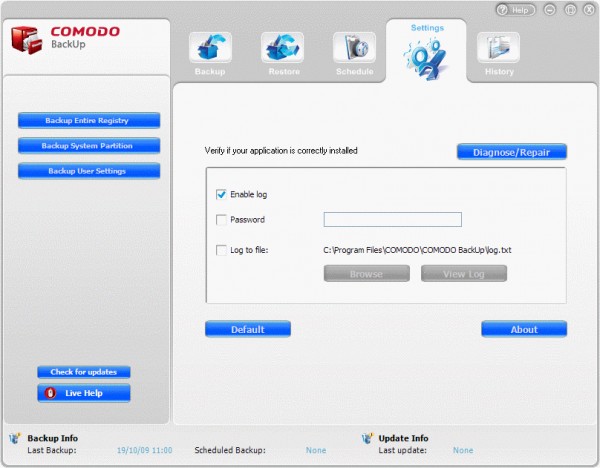Open the View Log button

[x=464, y=274]
